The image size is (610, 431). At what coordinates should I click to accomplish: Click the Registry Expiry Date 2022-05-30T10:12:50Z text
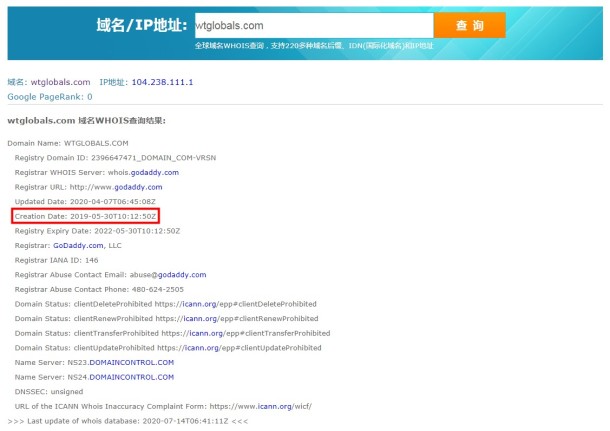(97, 231)
